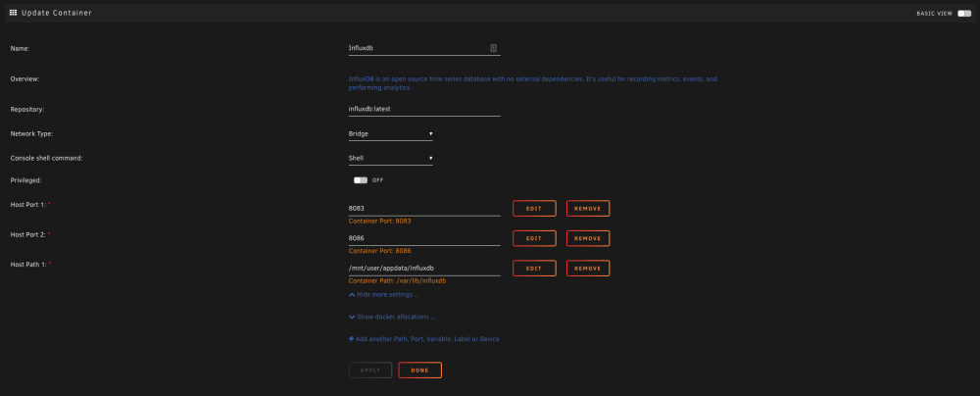Click the icon inside the Name field

point(493,48)
